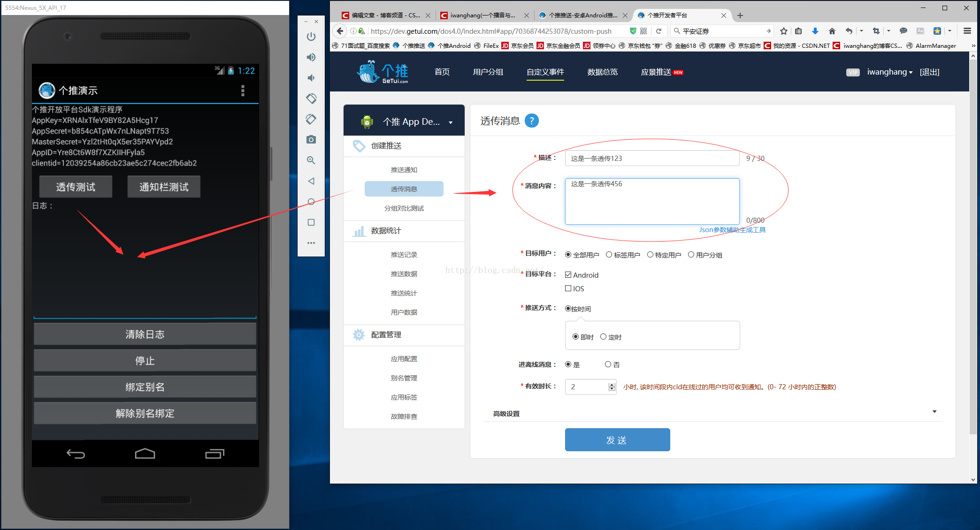
Task: Open the 数据总览 navigation tab
Action: click(x=602, y=72)
